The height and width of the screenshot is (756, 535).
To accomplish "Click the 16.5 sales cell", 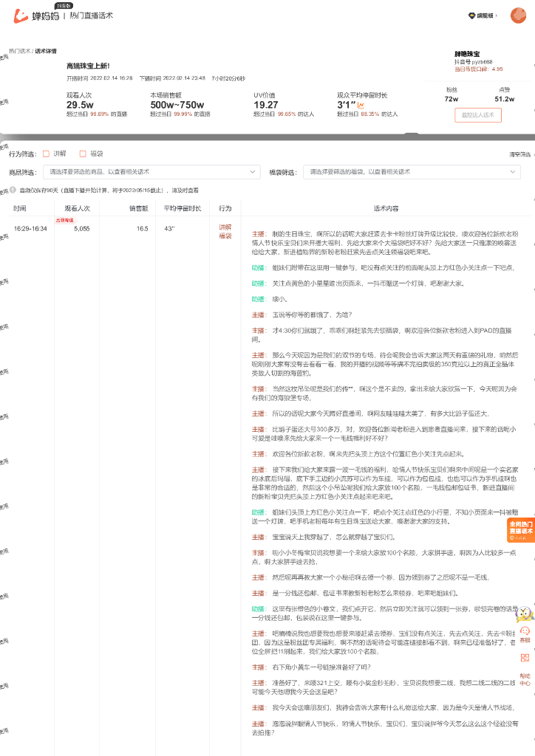I will tap(143, 229).
